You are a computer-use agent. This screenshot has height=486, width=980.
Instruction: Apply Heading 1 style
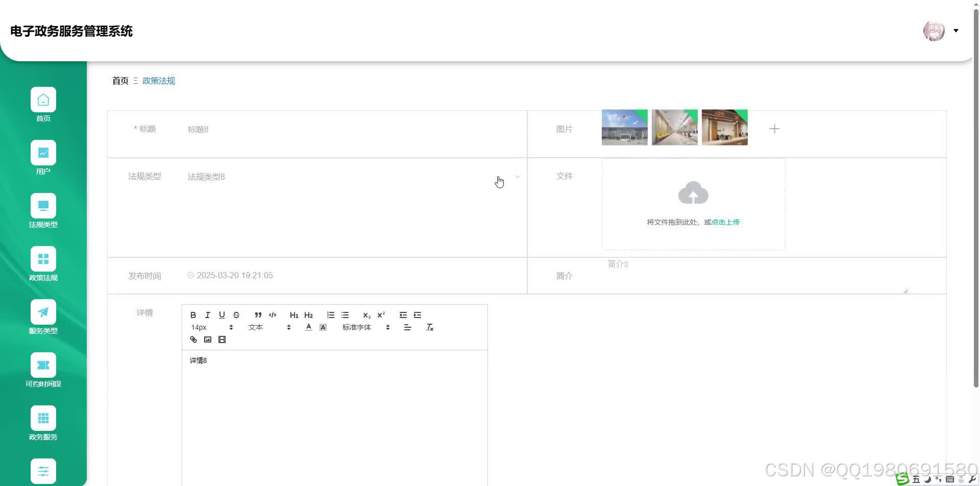point(294,315)
